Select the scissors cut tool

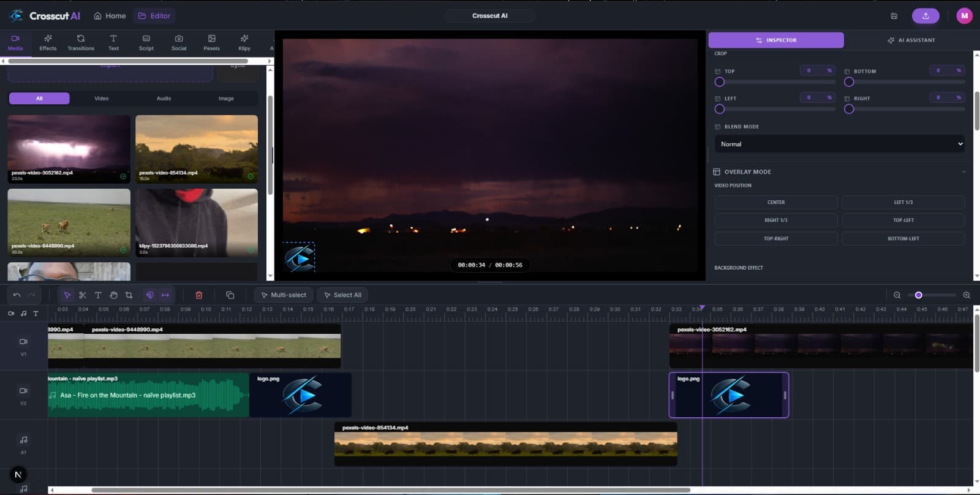(83, 295)
